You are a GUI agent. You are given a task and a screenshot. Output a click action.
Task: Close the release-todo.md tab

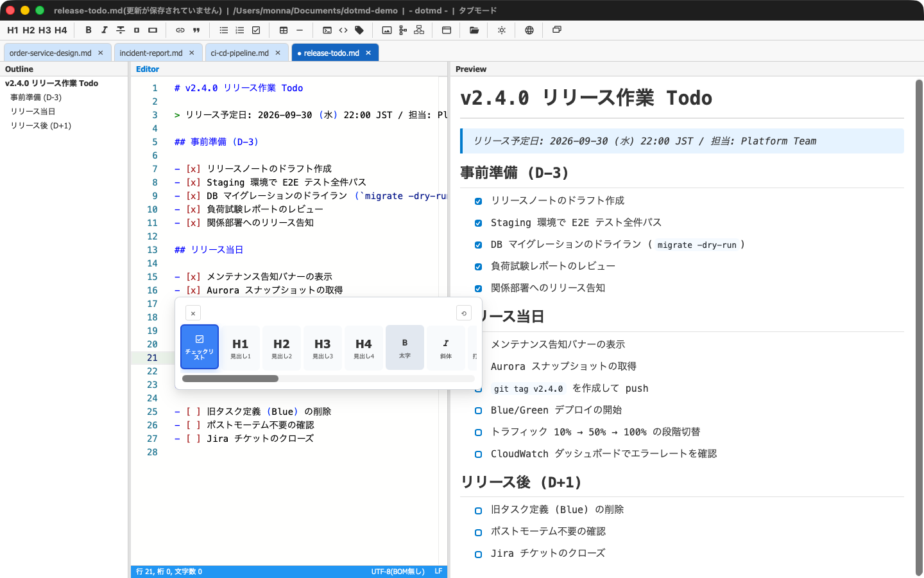click(x=368, y=53)
